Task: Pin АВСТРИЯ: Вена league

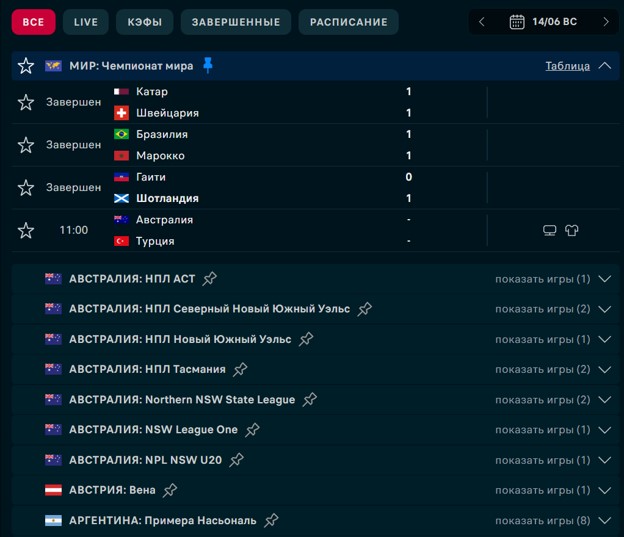Action: 170,490
